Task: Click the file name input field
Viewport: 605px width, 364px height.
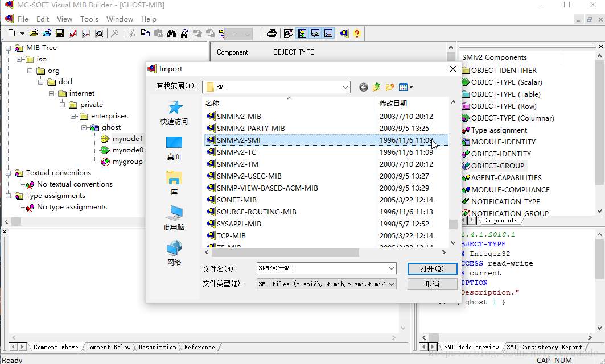Action: 323,268
